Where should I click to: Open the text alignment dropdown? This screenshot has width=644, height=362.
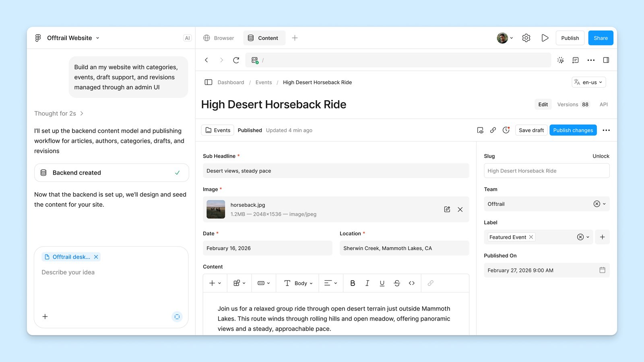pos(330,283)
